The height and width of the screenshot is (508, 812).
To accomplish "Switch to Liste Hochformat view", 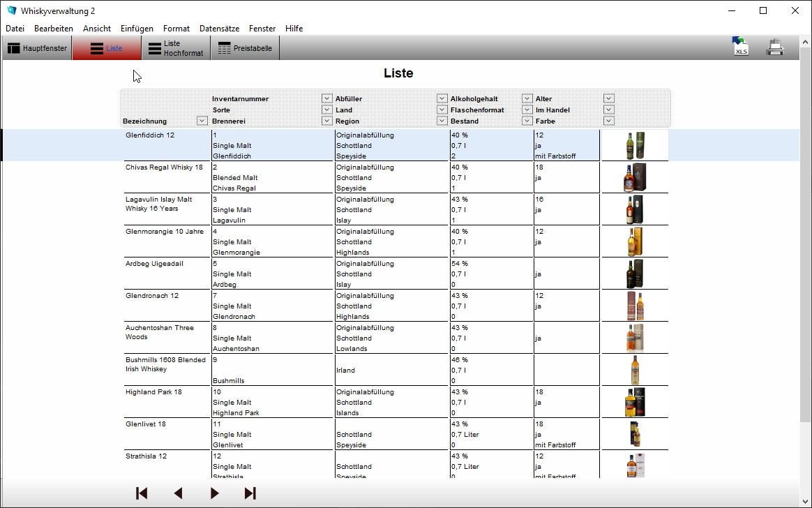I will [x=176, y=48].
